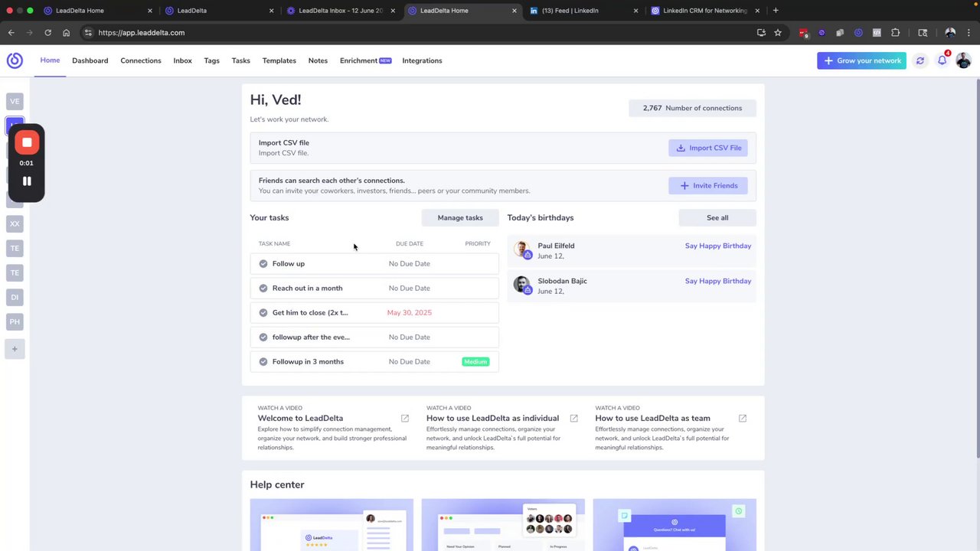
Task: Click the sync refresh icon
Action: pos(920,60)
